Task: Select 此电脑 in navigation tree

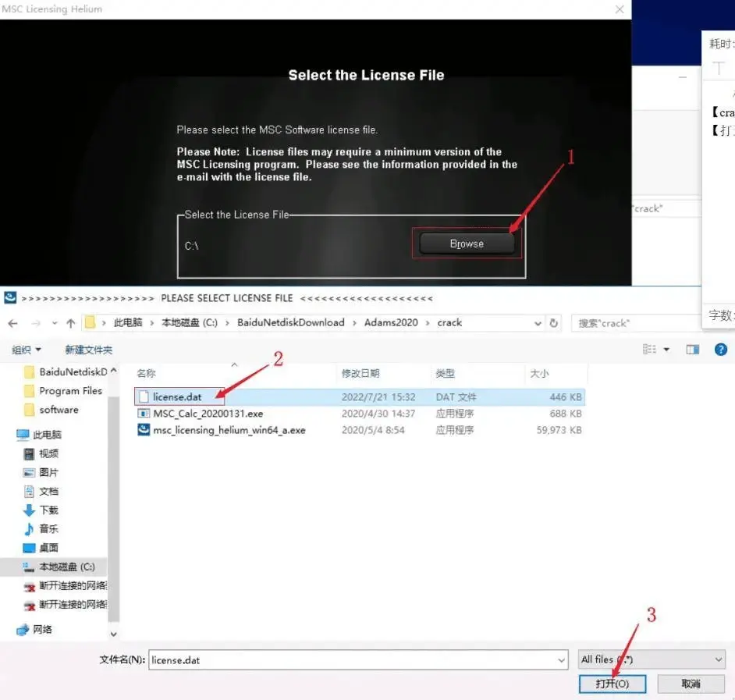Action: click(39, 435)
